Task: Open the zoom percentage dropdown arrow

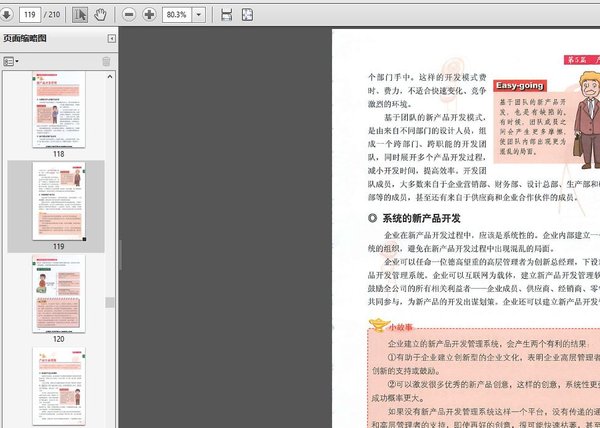Action: pyautogui.click(x=199, y=15)
